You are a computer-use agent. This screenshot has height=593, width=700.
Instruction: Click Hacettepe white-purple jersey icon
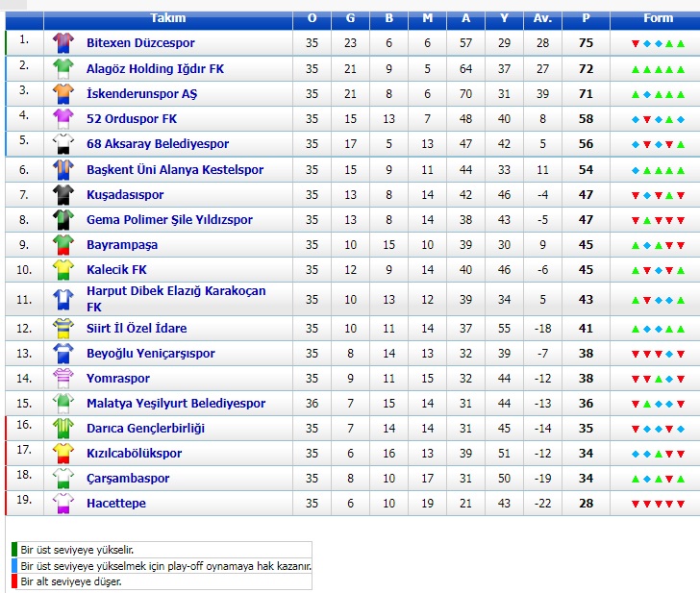tap(62, 503)
